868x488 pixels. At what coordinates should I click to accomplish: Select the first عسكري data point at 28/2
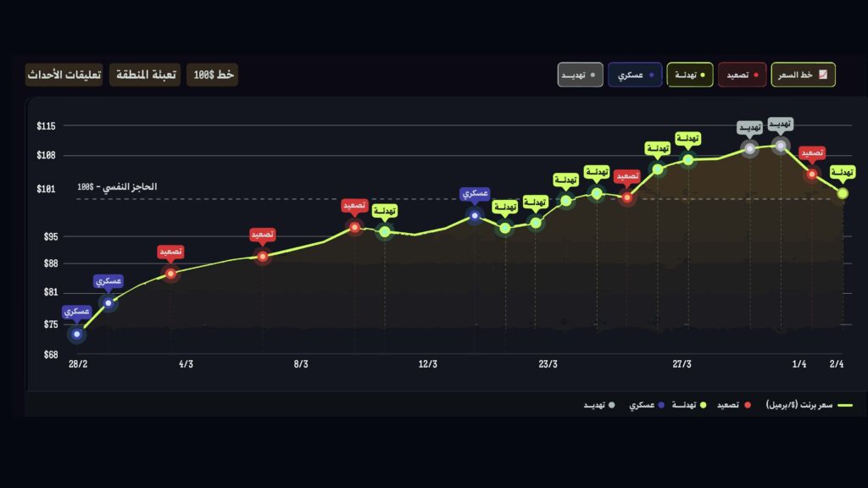pyautogui.click(x=77, y=334)
